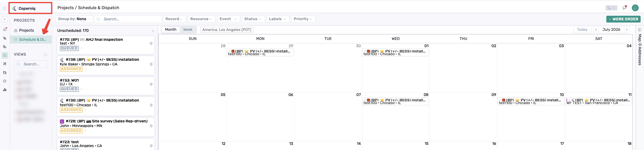This screenshot has height=150, width=644.
Task: Go to next month arrow
Action: (627, 30)
